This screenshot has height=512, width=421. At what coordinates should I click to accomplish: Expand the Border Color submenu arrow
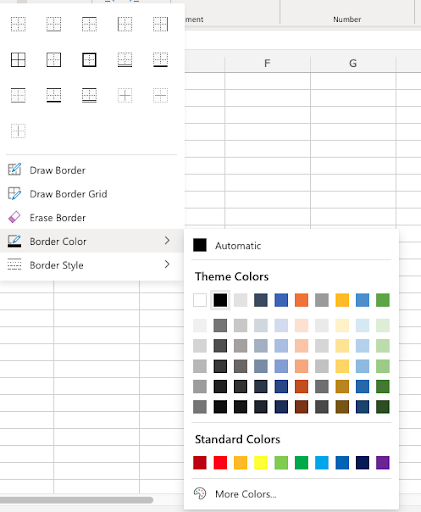[x=167, y=240]
